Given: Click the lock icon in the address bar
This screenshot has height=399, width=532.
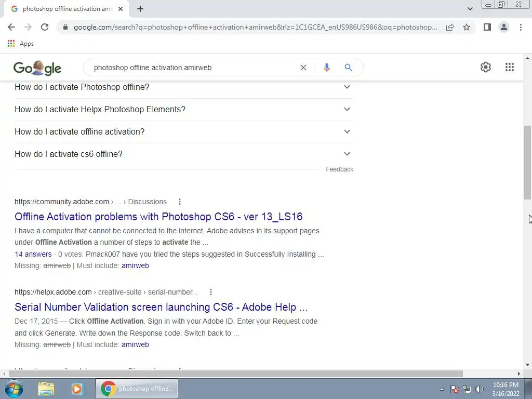Looking at the screenshot, I should 65,27.
